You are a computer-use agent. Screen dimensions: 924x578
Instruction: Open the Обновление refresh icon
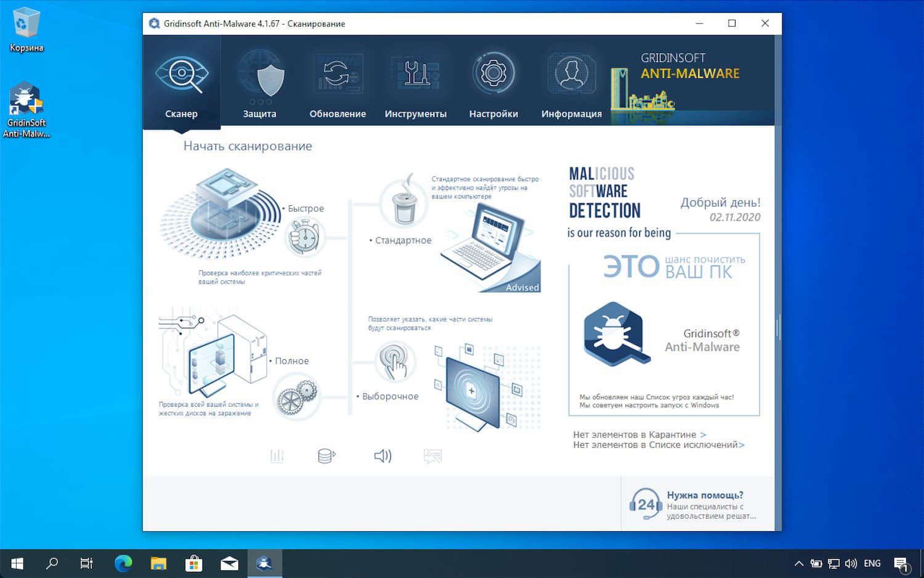[338, 73]
